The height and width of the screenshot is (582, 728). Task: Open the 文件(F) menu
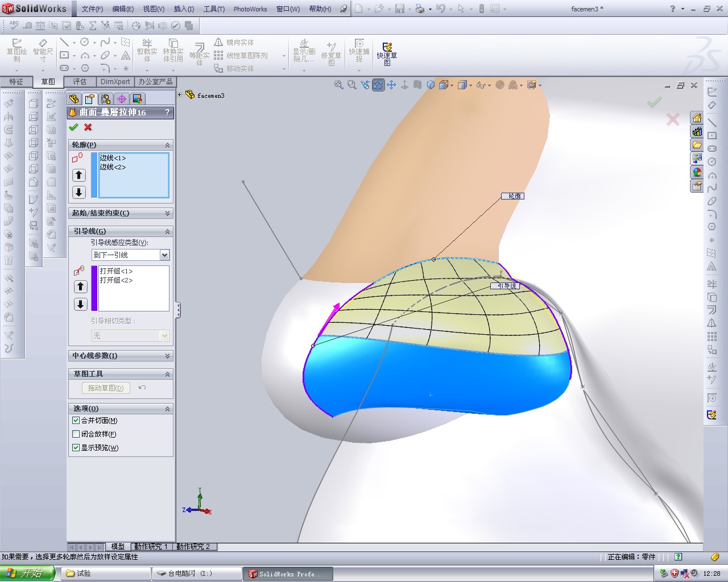92,9
